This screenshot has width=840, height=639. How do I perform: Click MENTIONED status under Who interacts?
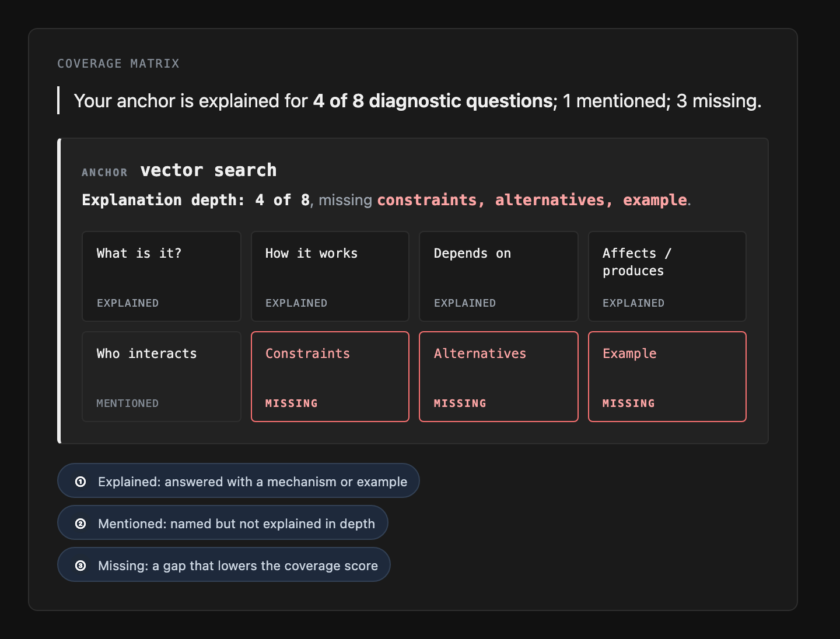click(128, 403)
